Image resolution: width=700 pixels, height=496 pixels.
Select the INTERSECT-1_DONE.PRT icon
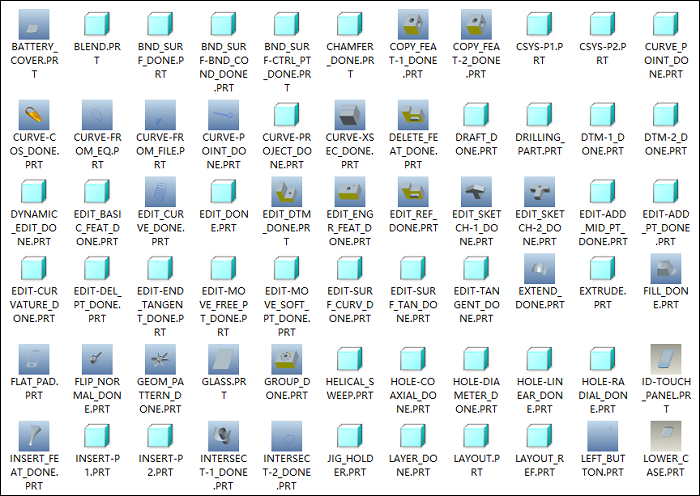(x=224, y=436)
